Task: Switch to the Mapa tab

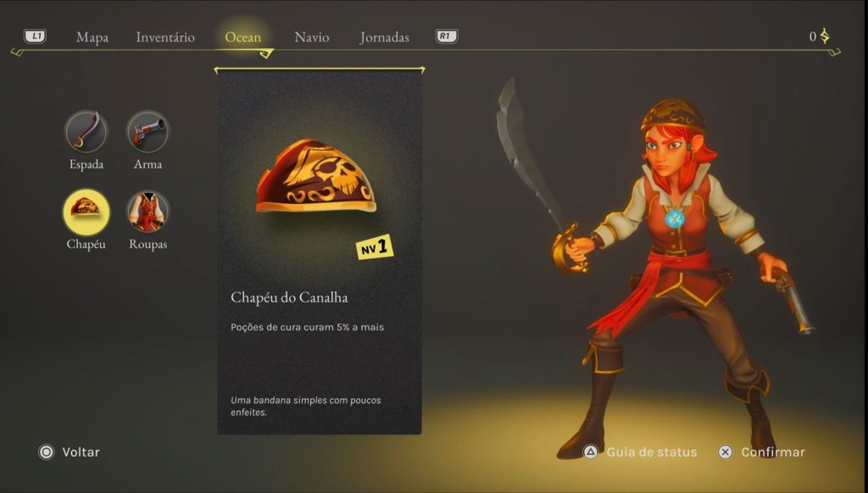Action: (92, 37)
